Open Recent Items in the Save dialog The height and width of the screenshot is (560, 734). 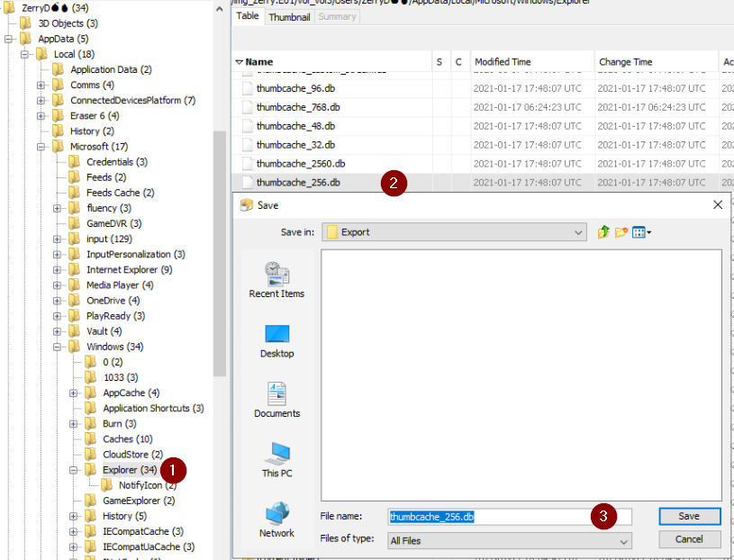tap(276, 279)
